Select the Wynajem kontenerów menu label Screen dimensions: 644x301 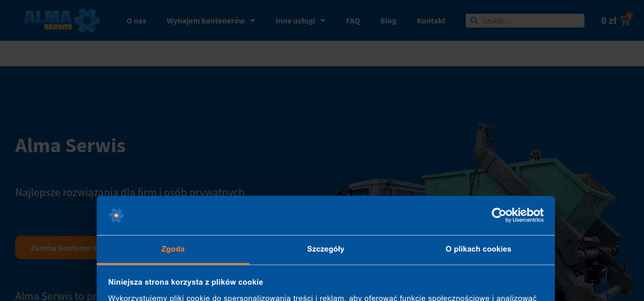click(x=205, y=21)
